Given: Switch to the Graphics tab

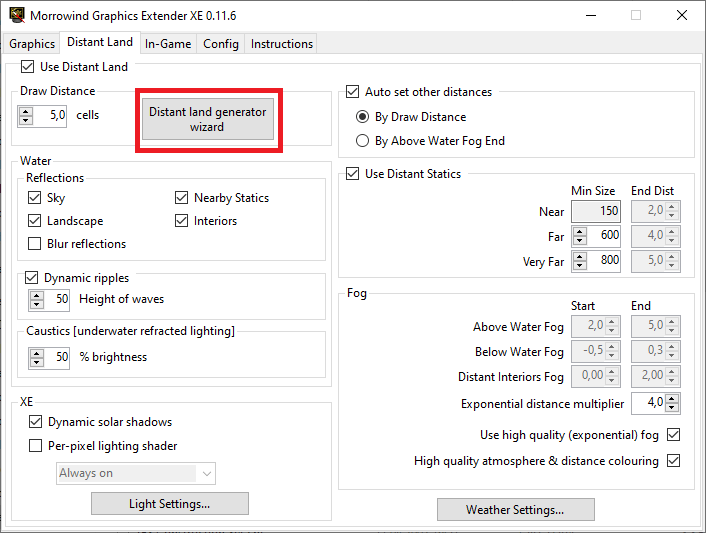Looking at the screenshot, I should [32, 44].
